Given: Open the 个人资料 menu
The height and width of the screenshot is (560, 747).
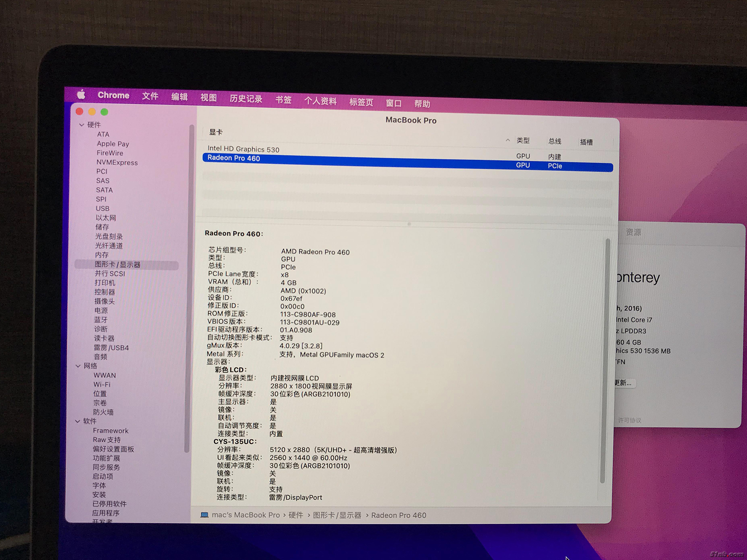Looking at the screenshot, I should click(x=320, y=101).
